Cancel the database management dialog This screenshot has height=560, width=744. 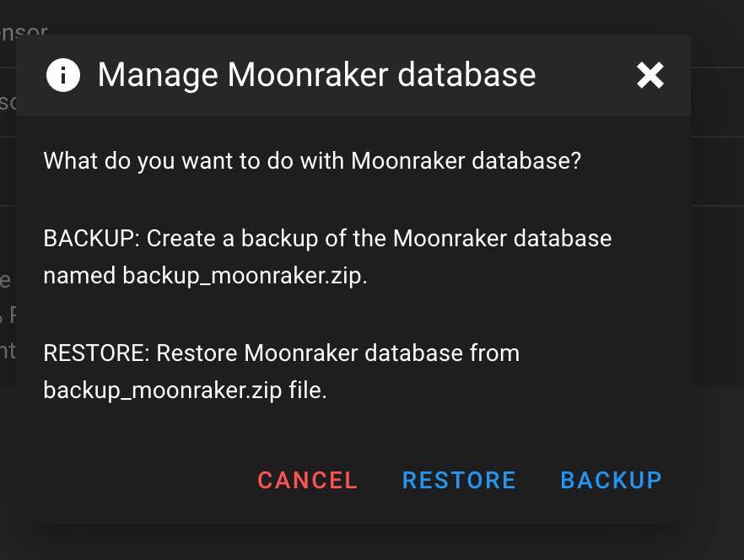tap(308, 480)
